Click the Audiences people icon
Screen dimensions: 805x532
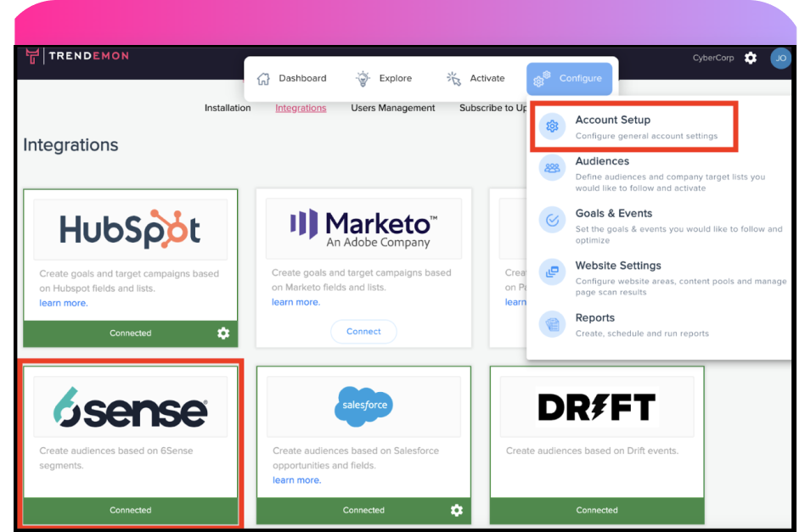pos(553,168)
